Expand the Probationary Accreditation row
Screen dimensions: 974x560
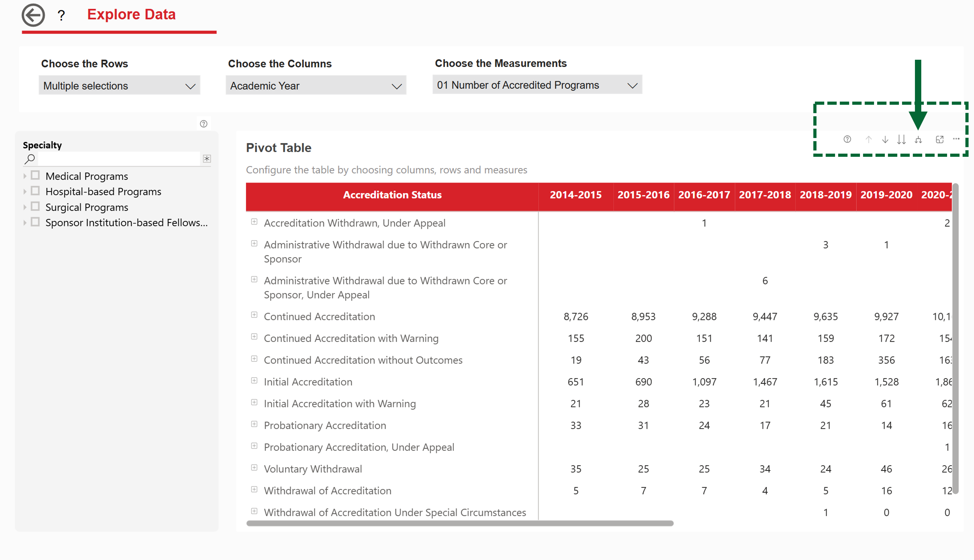pyautogui.click(x=254, y=424)
